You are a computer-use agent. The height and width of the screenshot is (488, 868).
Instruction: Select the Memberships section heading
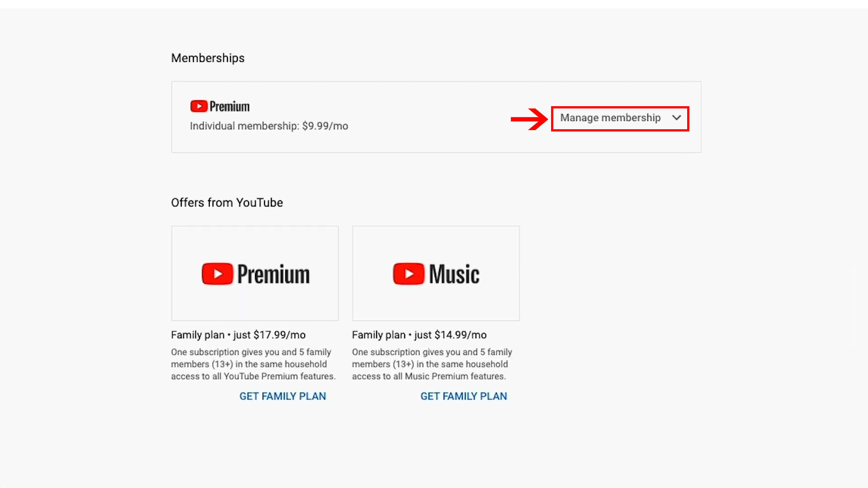tap(208, 58)
